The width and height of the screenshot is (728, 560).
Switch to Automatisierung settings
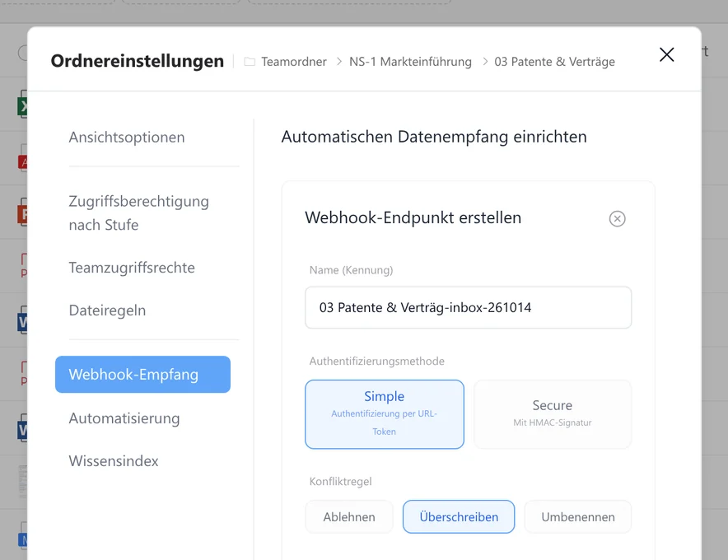pos(124,418)
